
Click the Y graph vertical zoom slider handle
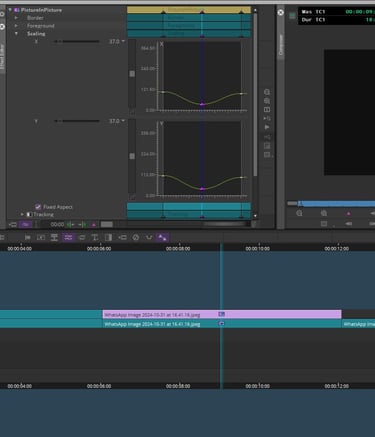tap(132, 156)
